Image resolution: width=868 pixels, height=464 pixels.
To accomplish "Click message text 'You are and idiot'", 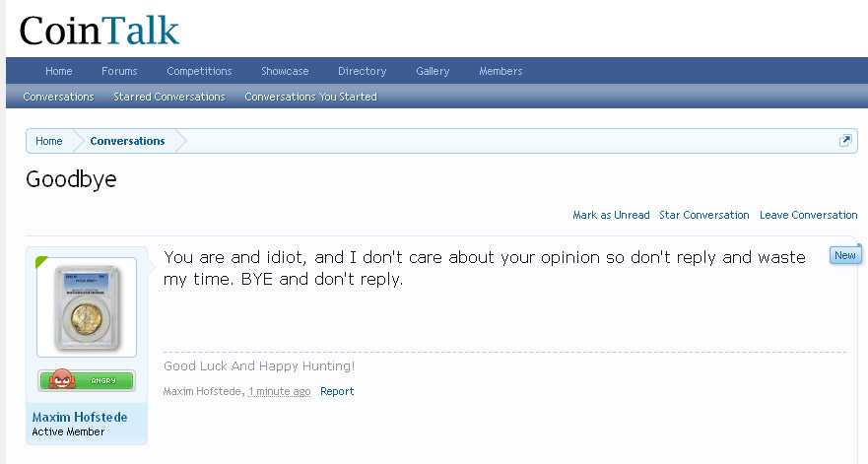I will (234, 257).
